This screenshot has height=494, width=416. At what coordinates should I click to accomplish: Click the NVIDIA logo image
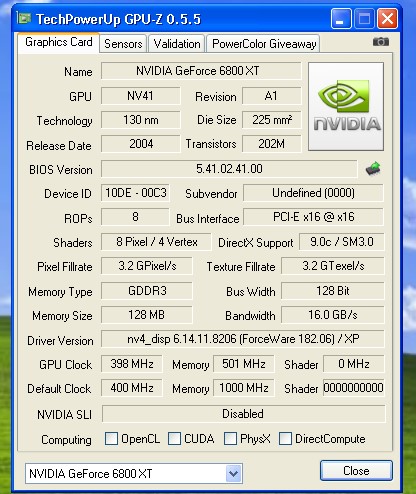pos(346,107)
